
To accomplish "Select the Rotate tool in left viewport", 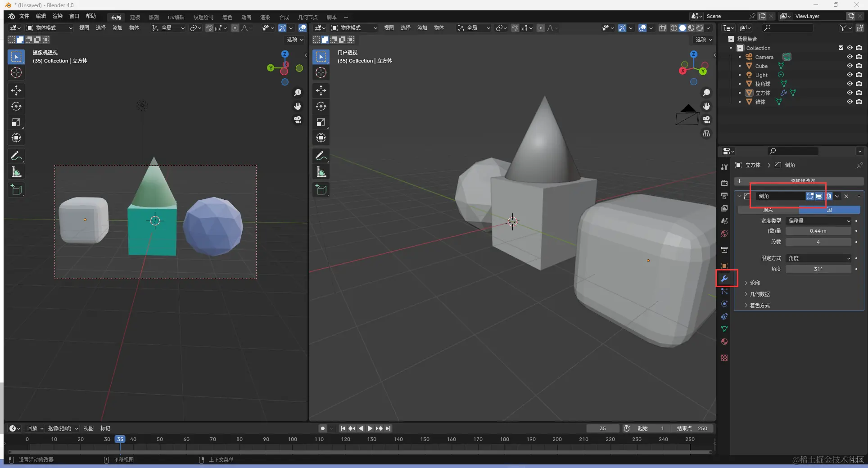I will click(x=16, y=107).
